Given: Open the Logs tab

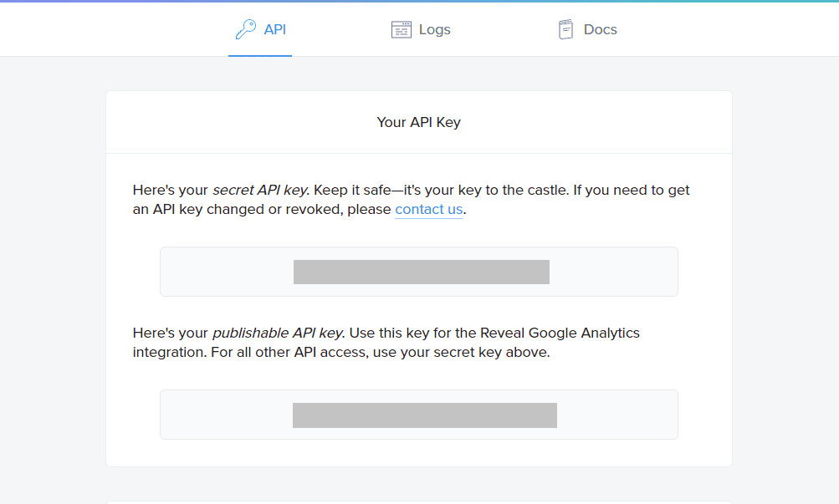Looking at the screenshot, I should point(434,30).
